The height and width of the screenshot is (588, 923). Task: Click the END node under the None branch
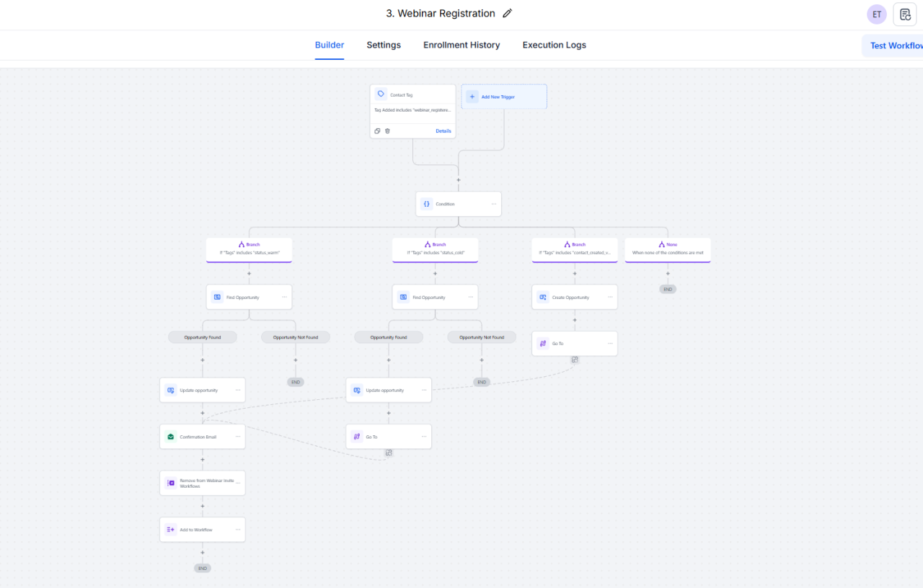[x=668, y=289]
